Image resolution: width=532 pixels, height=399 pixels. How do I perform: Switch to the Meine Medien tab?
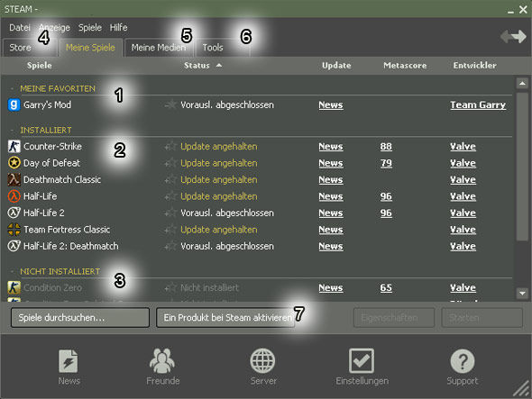pyautogui.click(x=159, y=48)
